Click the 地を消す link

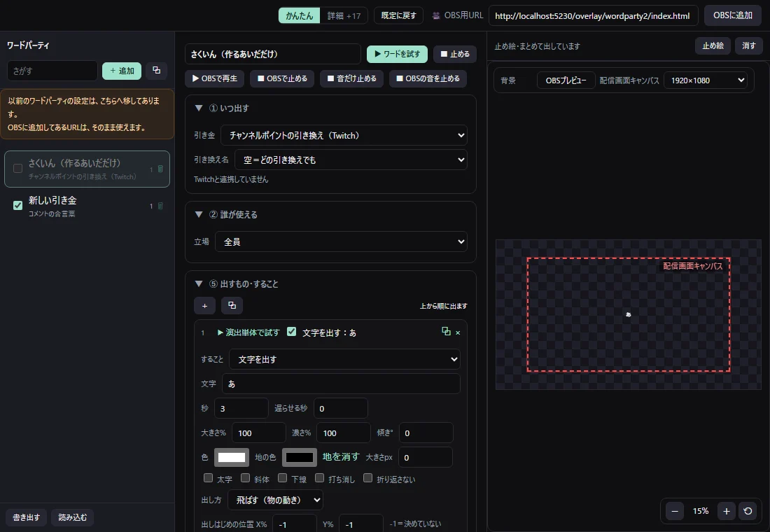(x=341, y=457)
